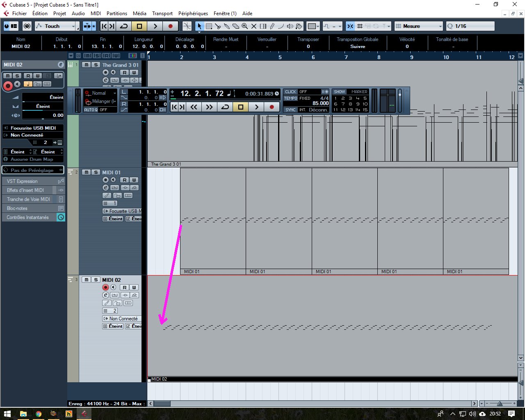Select the Draw pencil tool

(x=272, y=26)
